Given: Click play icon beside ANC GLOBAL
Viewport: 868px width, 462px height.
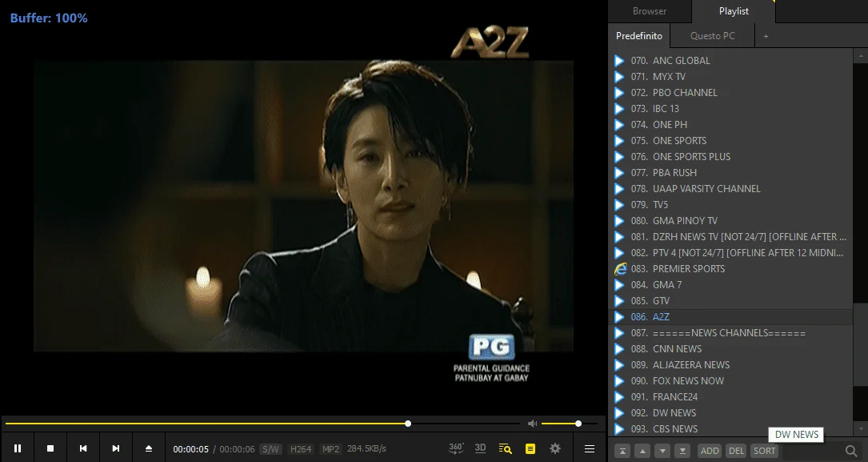Looking at the screenshot, I should (619, 60).
